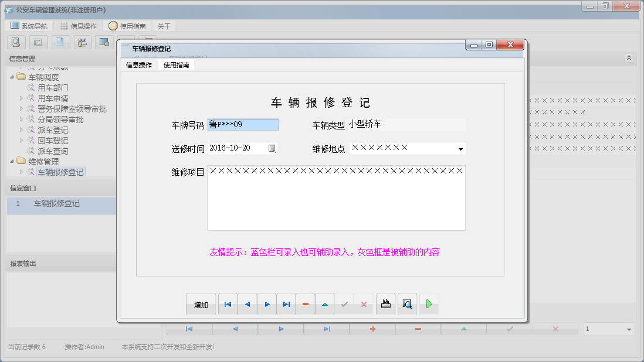This screenshot has width=644, height=362.
Task: Open print preview in the repair dialog
Action: (408, 304)
